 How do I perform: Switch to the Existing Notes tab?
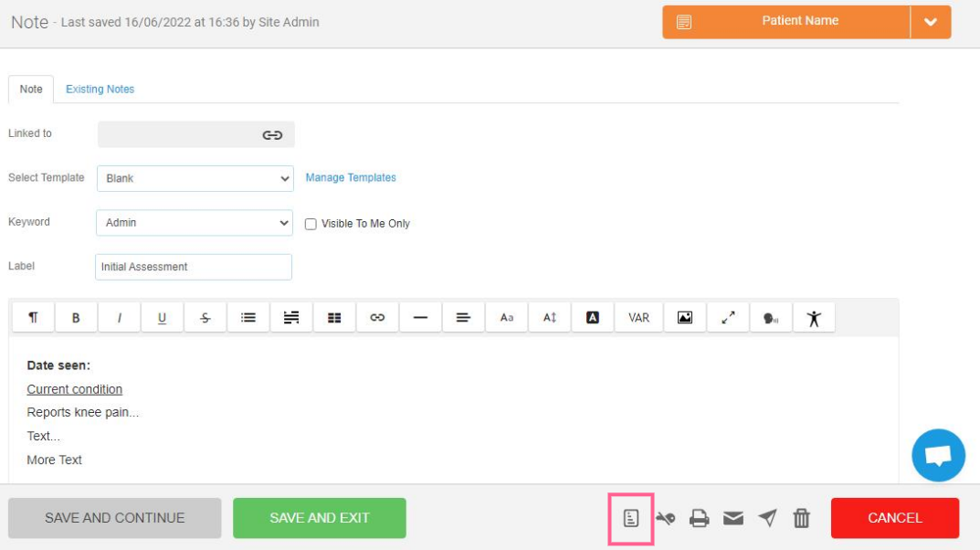click(x=100, y=90)
